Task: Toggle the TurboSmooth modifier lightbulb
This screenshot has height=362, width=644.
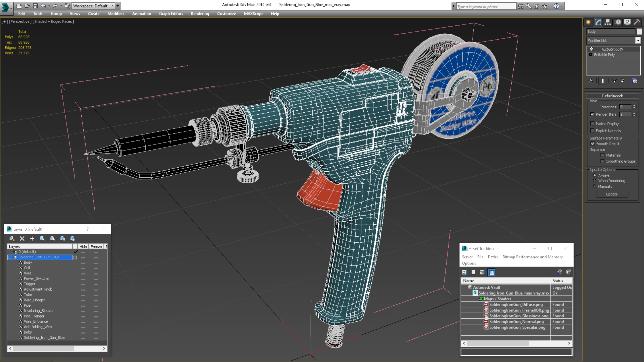Action: pos(591,49)
